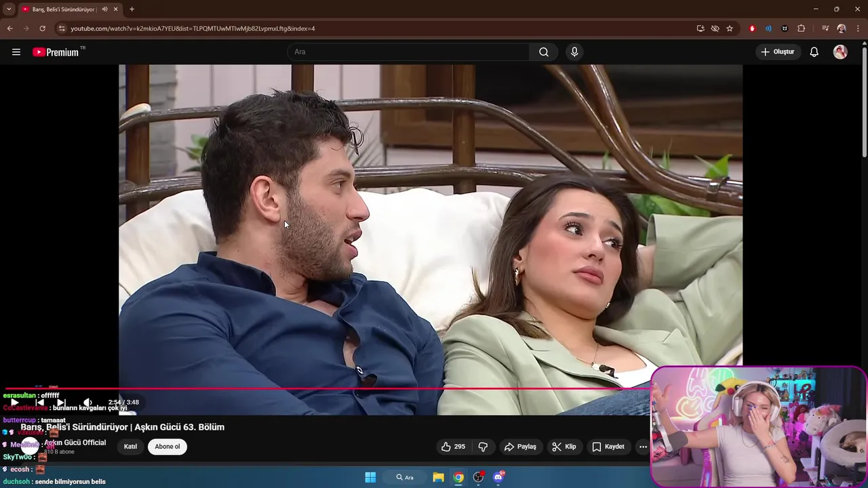
Task: Open OBS Studio from taskbar
Action: [479, 477]
